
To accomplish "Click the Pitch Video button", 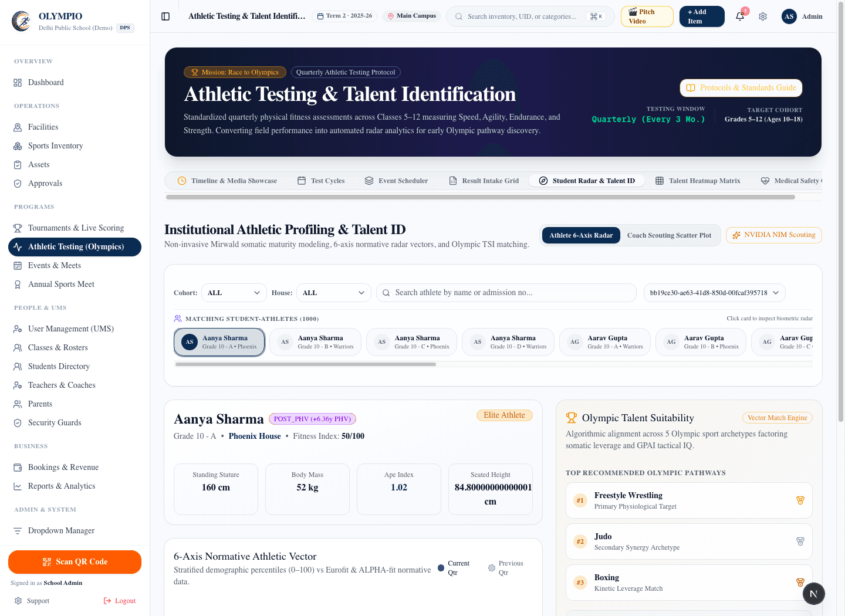I will [x=647, y=16].
